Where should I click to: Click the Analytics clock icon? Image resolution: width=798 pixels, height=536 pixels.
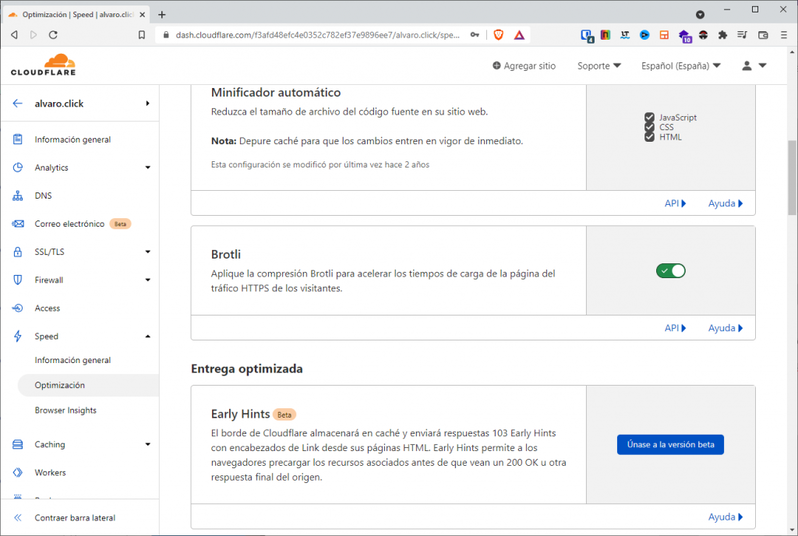[x=17, y=167]
